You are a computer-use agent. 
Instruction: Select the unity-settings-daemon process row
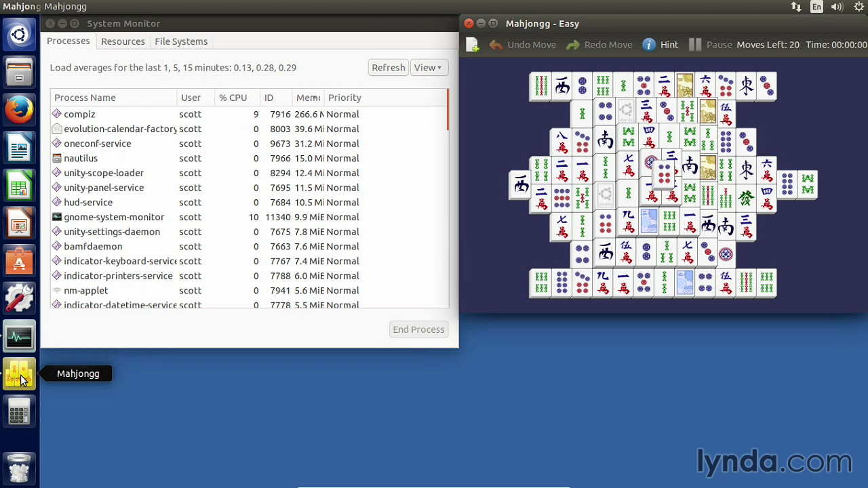pos(249,232)
